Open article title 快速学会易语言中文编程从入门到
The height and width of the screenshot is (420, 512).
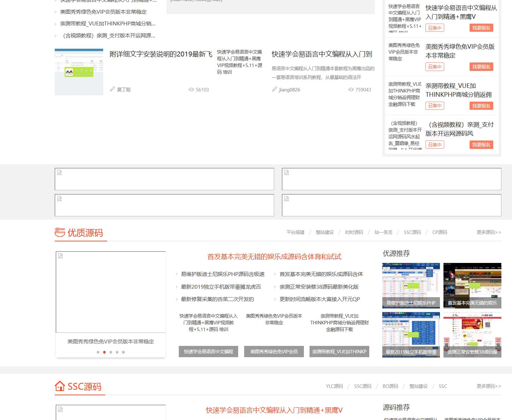tap(322, 54)
